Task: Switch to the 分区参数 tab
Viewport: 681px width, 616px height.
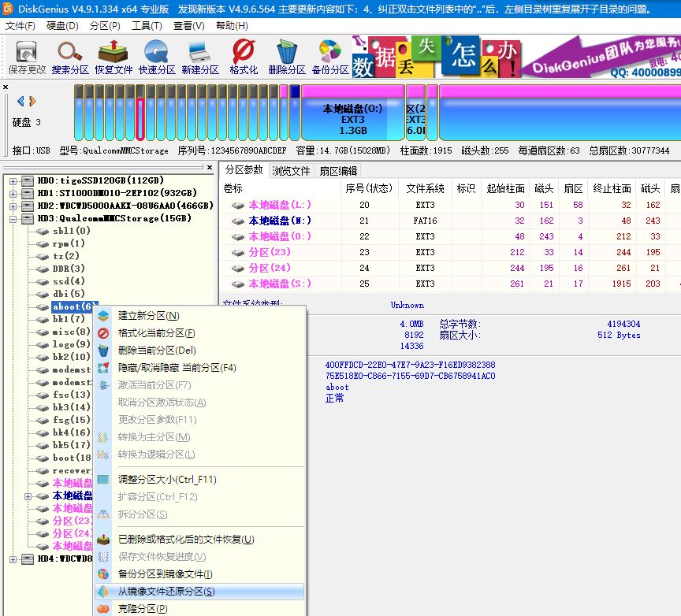Action: tap(244, 169)
